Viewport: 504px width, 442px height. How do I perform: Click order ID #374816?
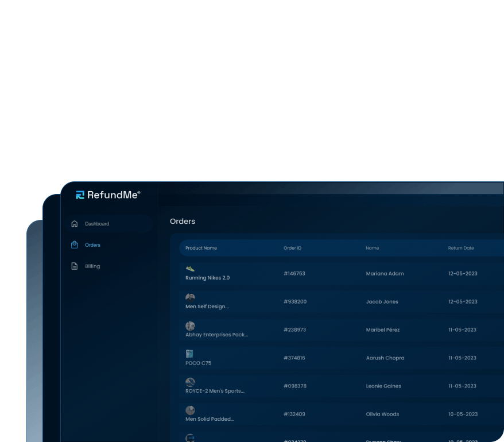coord(294,358)
